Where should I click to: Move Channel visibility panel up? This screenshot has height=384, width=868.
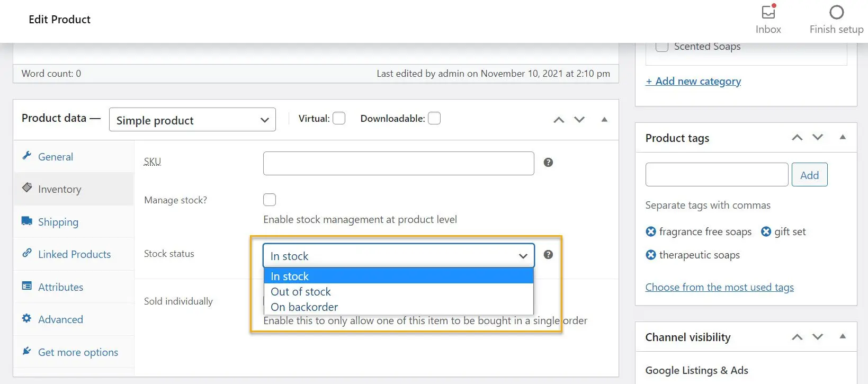tap(797, 337)
